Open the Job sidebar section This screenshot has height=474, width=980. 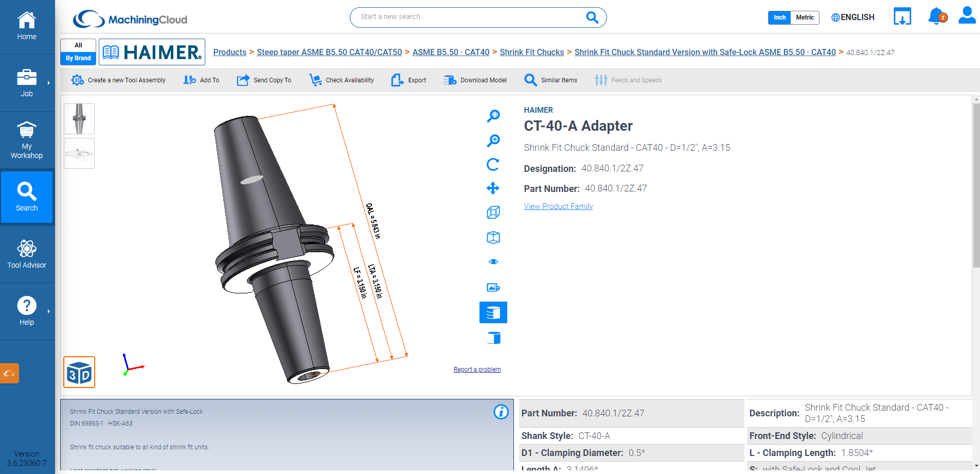tap(27, 83)
